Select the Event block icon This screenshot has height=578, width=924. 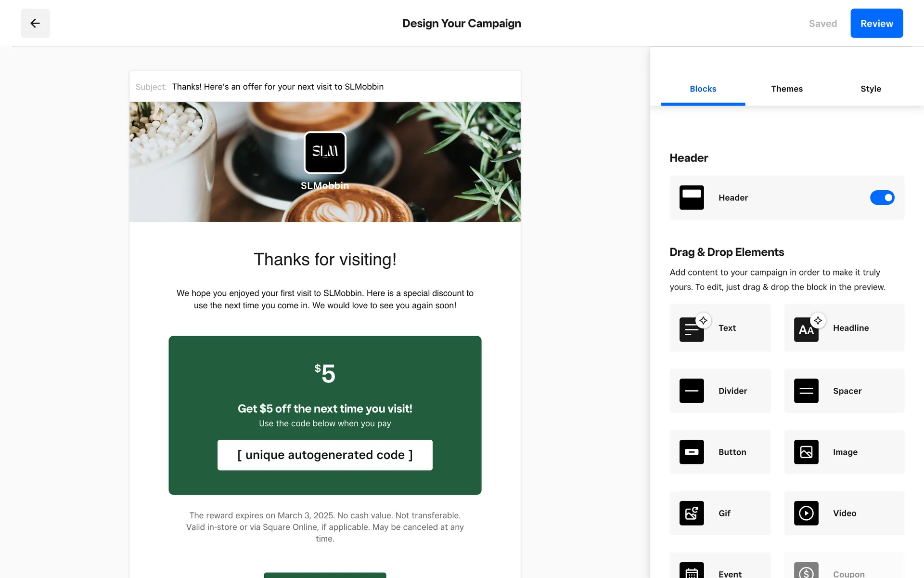point(691,571)
